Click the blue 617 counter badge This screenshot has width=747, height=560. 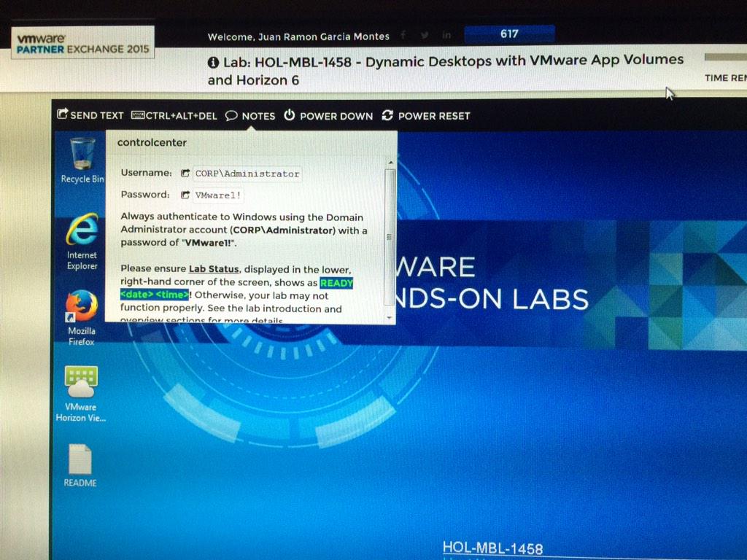tap(509, 34)
